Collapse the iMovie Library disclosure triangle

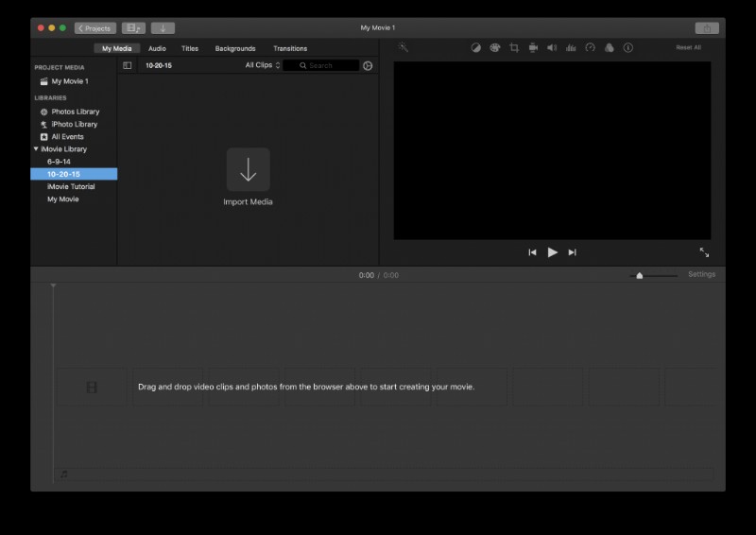pyautogui.click(x=36, y=149)
